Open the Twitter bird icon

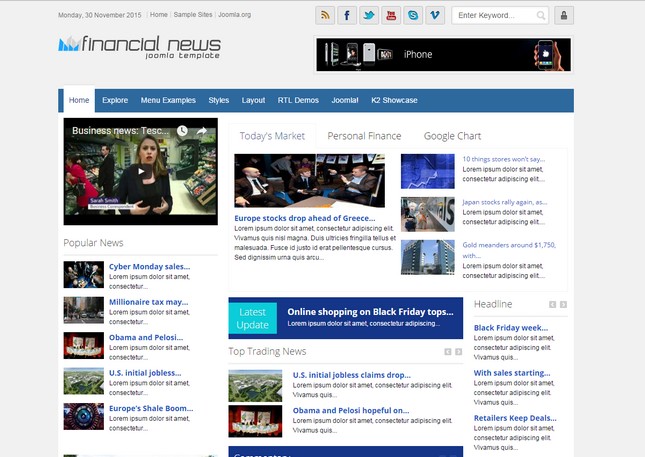(x=369, y=16)
